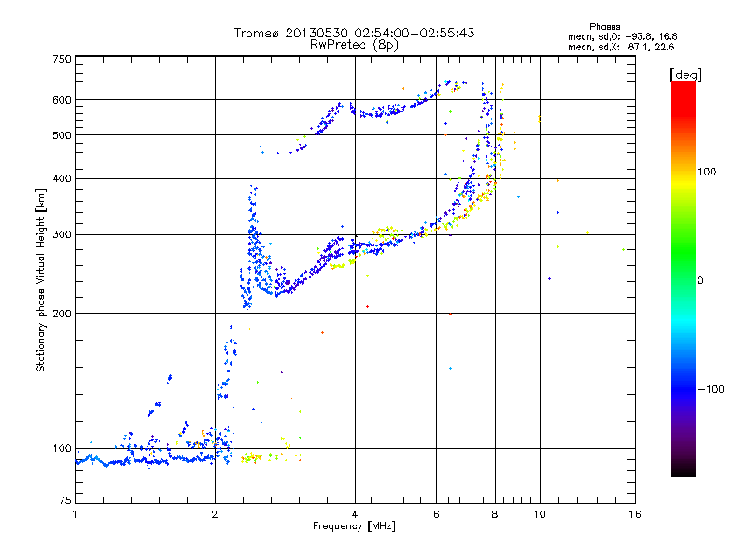The image size is (747, 560).
Task: Click the color bar's "100" degree label
Action: coord(707,172)
